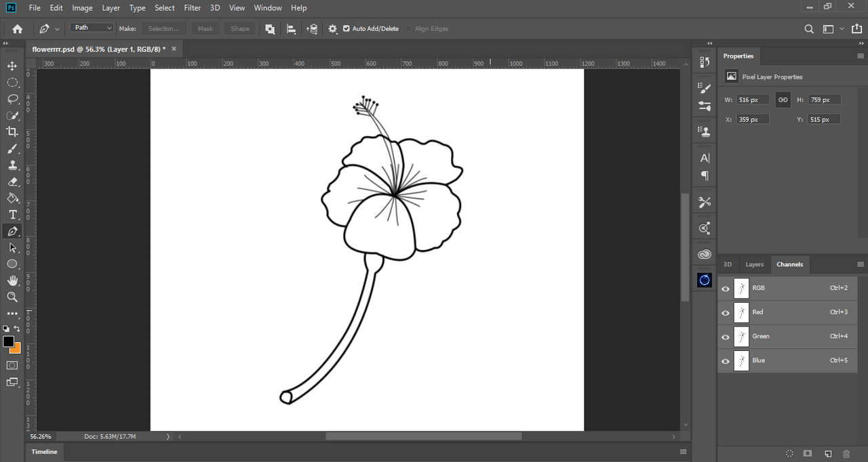This screenshot has height=462, width=868.
Task: Open the Window menu
Action: (x=268, y=7)
